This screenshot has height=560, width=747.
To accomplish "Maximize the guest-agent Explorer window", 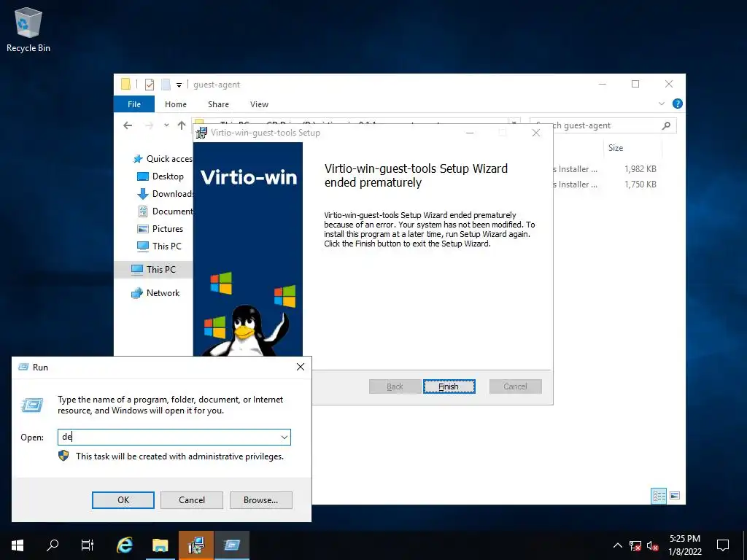I will (635, 85).
